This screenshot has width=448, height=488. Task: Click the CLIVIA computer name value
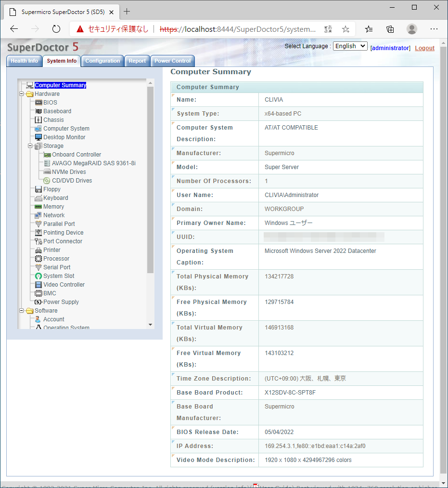pyautogui.click(x=274, y=100)
